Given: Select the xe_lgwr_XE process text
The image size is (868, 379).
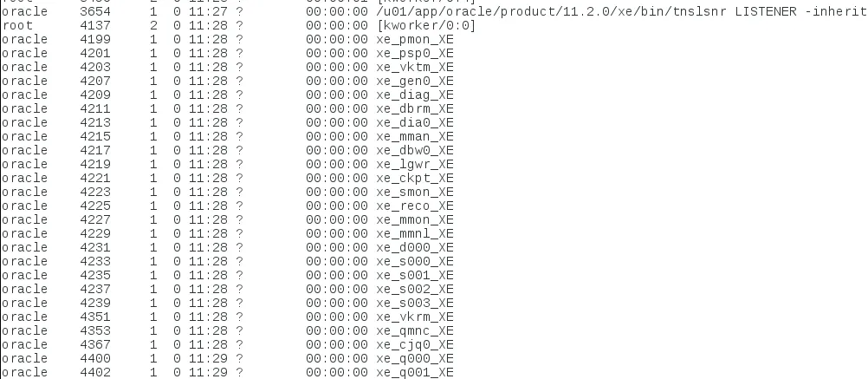Looking at the screenshot, I should [415, 164].
